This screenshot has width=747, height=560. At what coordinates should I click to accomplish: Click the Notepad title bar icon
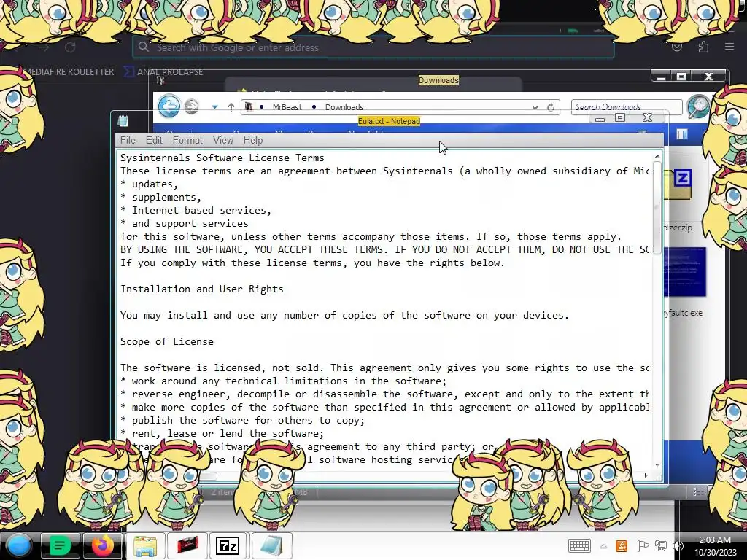point(123,121)
